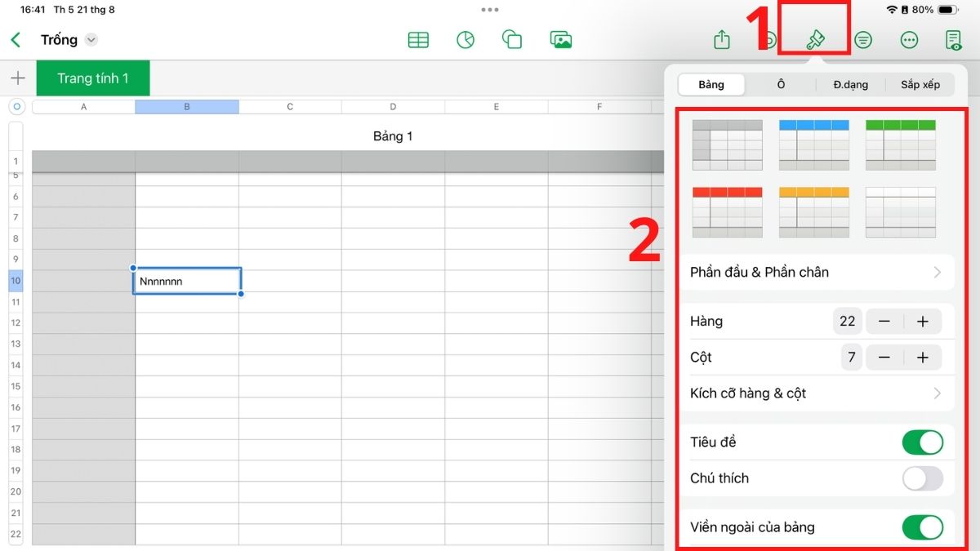
Task: Select column header D
Action: (393, 107)
